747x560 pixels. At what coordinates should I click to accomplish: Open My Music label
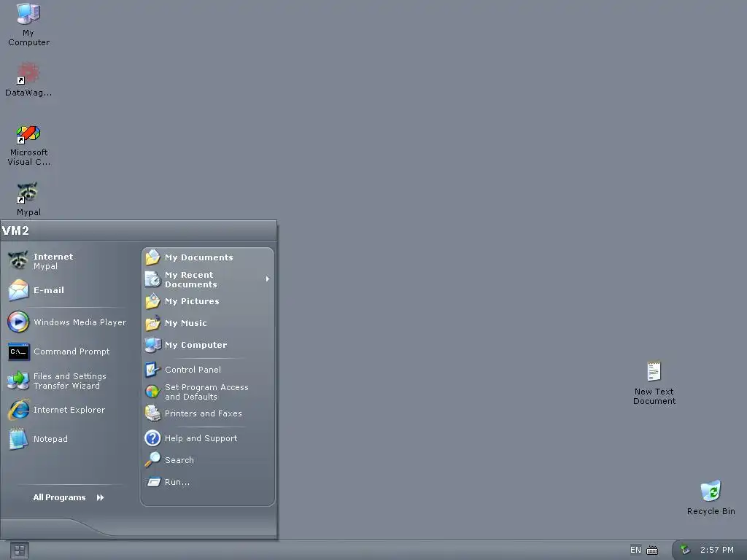click(x=186, y=323)
